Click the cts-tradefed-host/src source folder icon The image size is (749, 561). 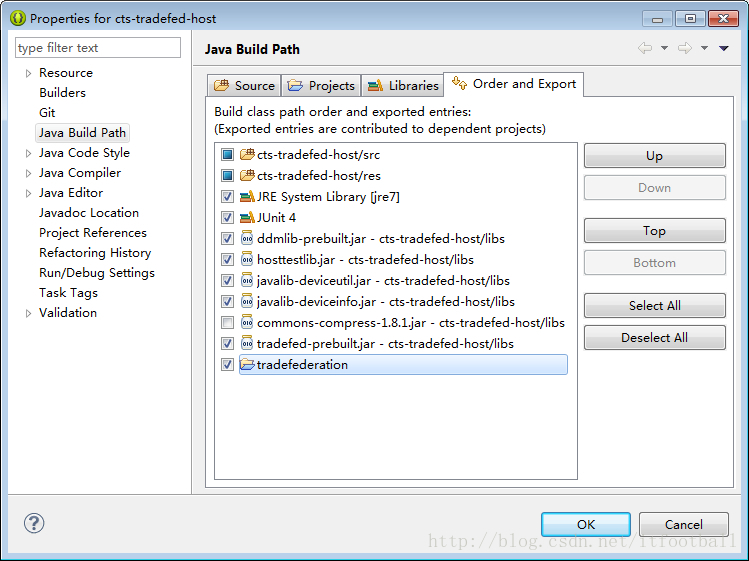247,155
